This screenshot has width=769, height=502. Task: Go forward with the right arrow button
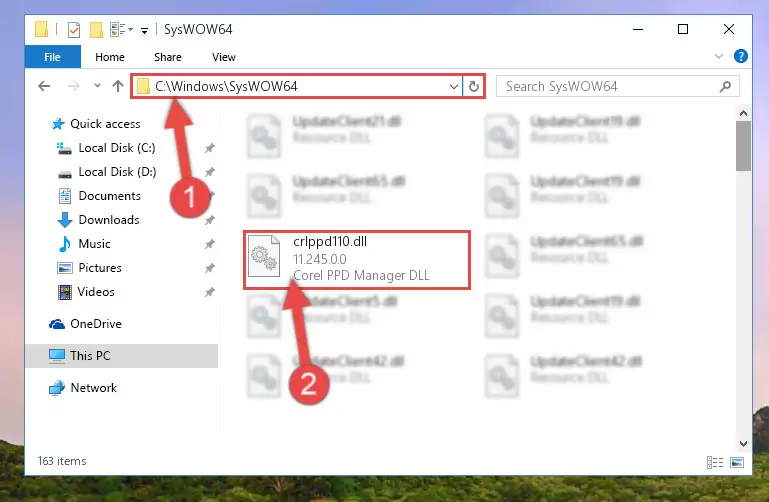[74, 86]
